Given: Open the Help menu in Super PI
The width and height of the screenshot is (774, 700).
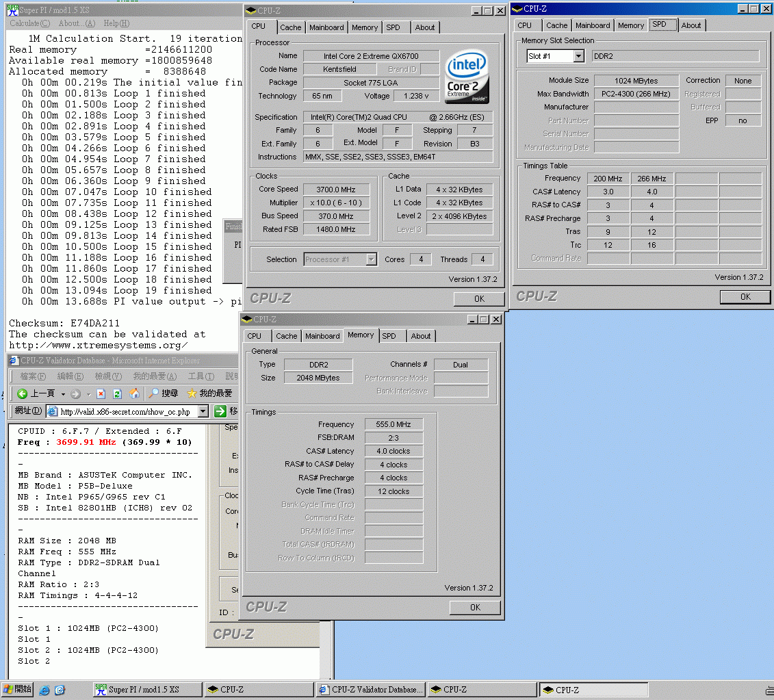Looking at the screenshot, I should pyautogui.click(x=116, y=23).
